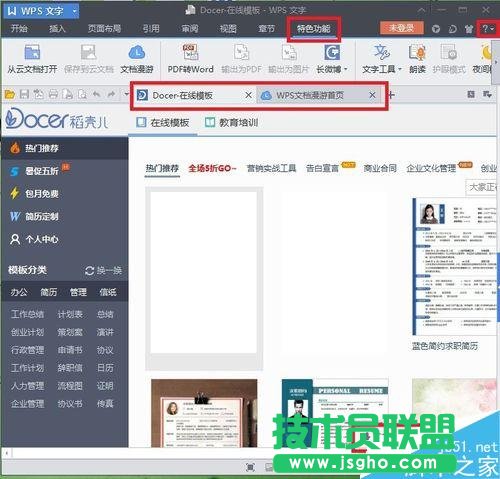Open 热门推荐 in sidebar
Image resolution: width=500 pixels, height=479 pixels.
point(65,148)
